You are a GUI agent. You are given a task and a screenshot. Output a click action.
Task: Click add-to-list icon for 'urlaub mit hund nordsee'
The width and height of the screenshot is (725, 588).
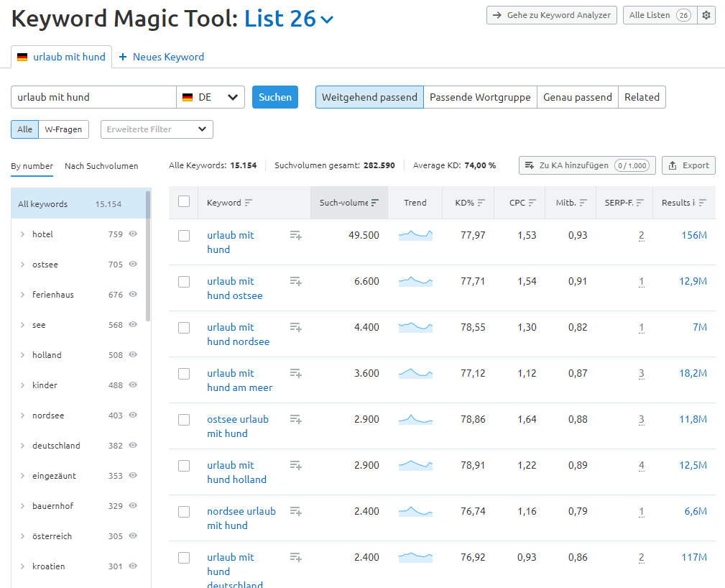coord(295,327)
